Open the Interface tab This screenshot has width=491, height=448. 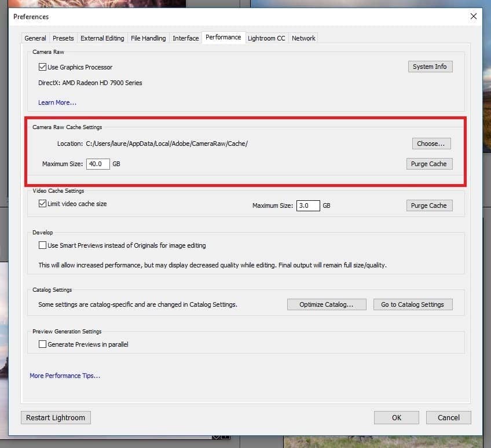click(x=185, y=38)
